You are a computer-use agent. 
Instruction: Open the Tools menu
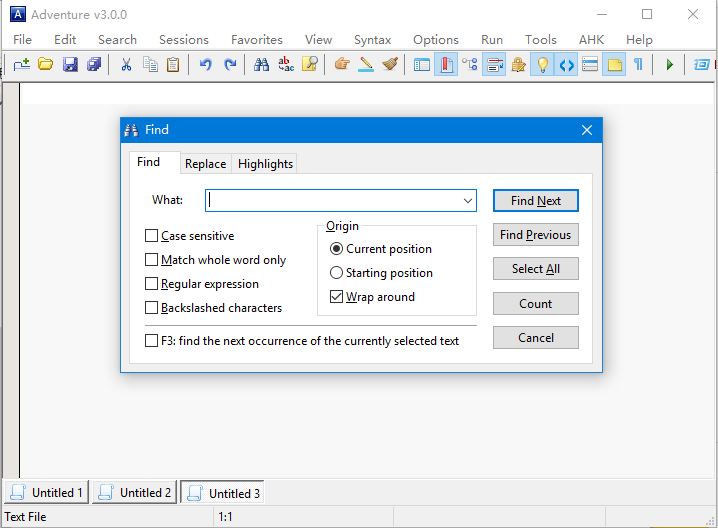pos(540,40)
